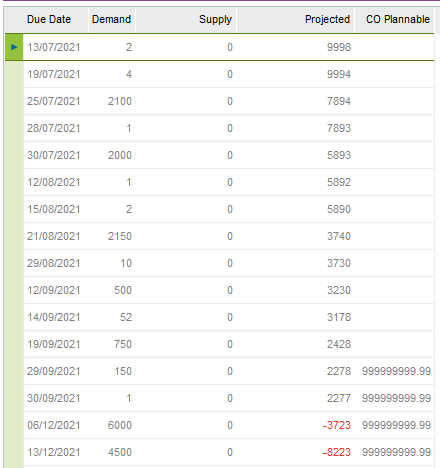Click projected value 5893
Image resolution: width=440 pixels, height=468 pixels.
[x=339, y=155]
